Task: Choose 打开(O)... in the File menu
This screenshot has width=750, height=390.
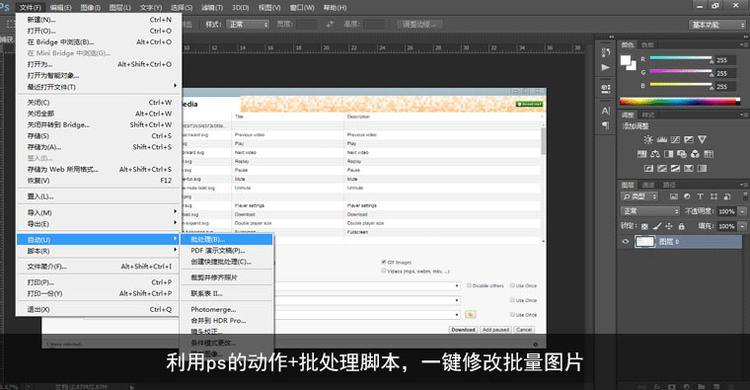Action: click(x=99, y=31)
